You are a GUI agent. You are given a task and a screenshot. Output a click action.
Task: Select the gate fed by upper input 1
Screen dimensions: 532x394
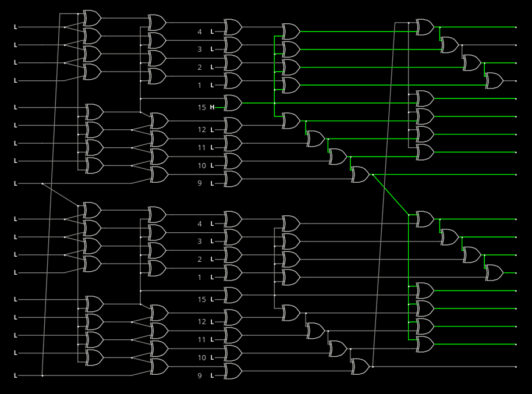[233, 81]
